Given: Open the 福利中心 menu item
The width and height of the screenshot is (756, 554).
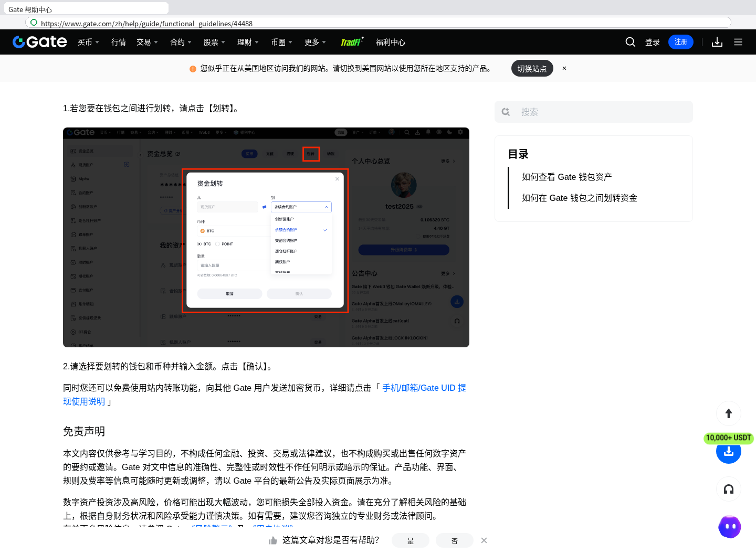Looking at the screenshot, I should 391,42.
